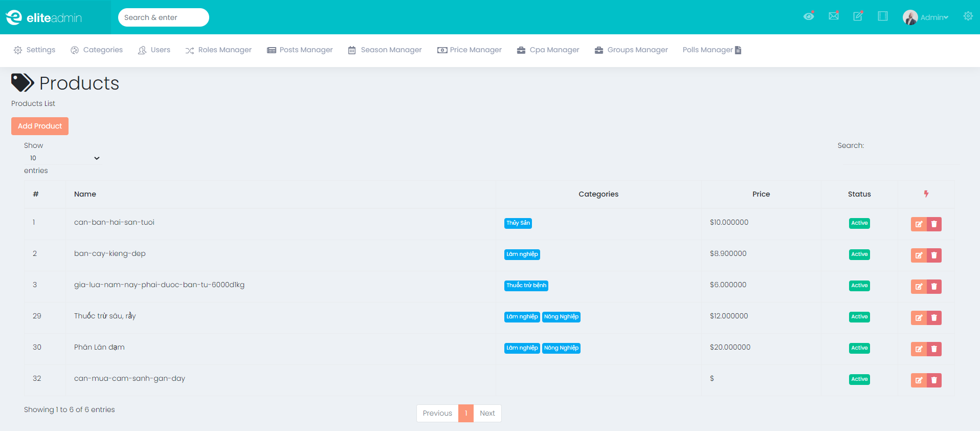Edit product can-mua-cam-sanh-gan-day
980x431 pixels.
[x=919, y=380]
